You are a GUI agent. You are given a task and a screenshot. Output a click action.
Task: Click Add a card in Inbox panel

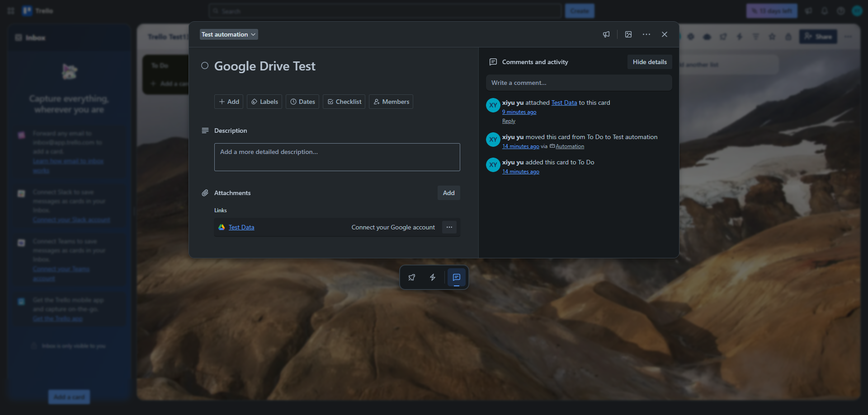coord(69,397)
